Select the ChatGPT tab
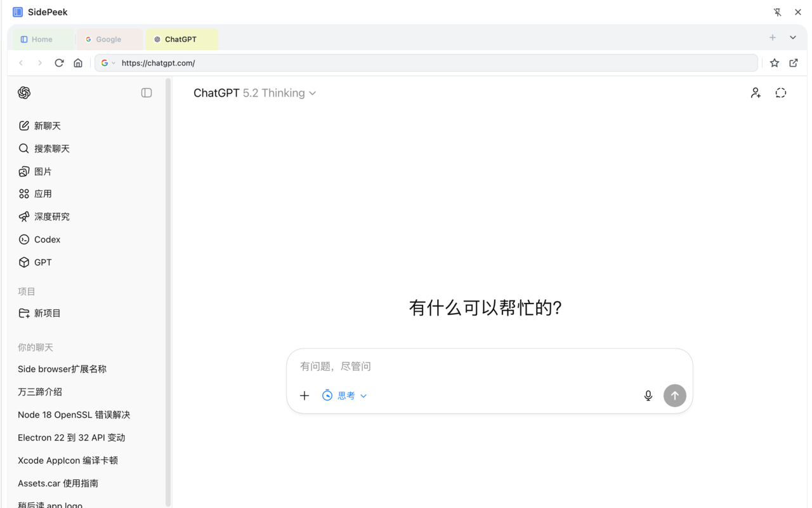812x508 pixels. (x=182, y=39)
